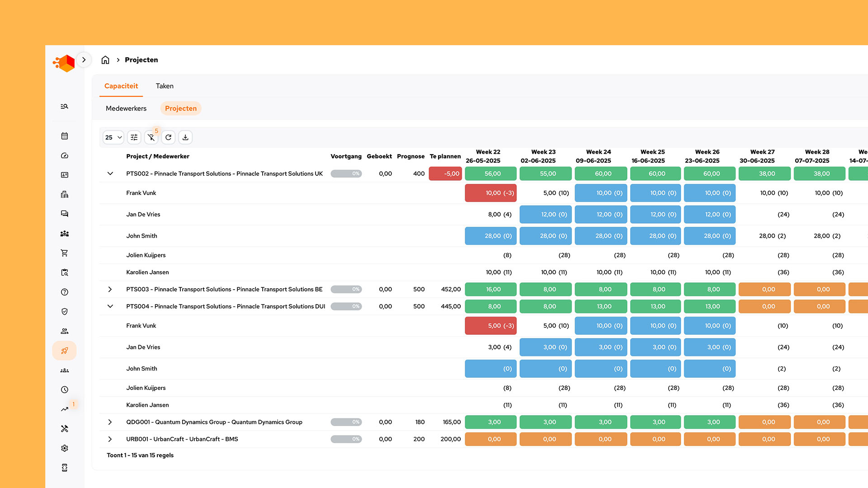This screenshot has height=488, width=868.
Task: Select the Medewerkers sub-tab
Action: tap(126, 108)
